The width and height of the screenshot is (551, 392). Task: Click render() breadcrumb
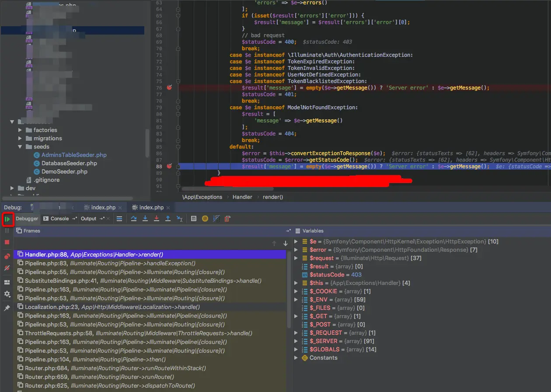[273, 197]
